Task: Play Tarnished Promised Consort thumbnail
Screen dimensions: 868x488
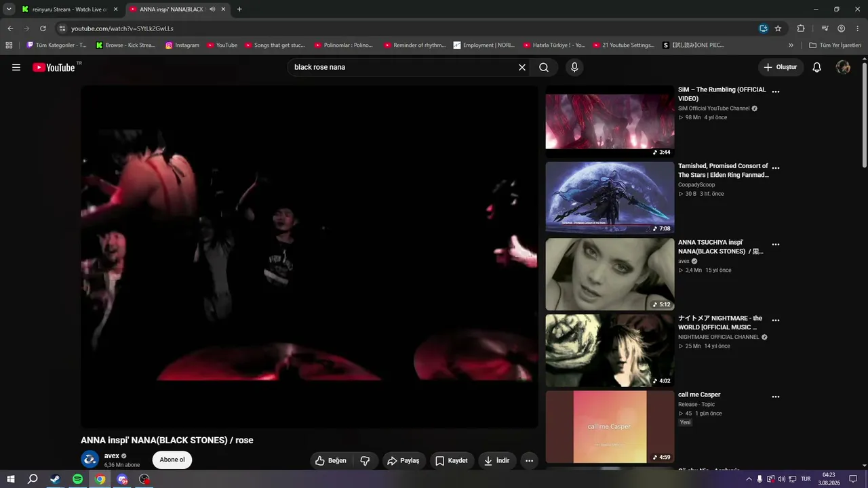Action: pyautogui.click(x=610, y=197)
